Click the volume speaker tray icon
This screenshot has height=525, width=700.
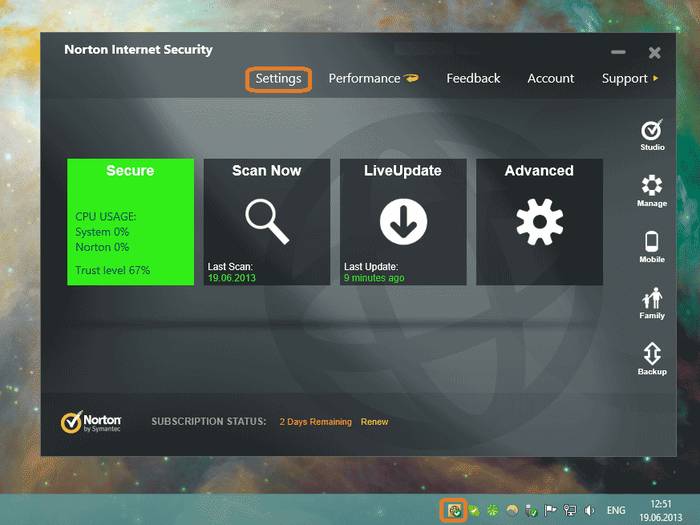click(589, 510)
